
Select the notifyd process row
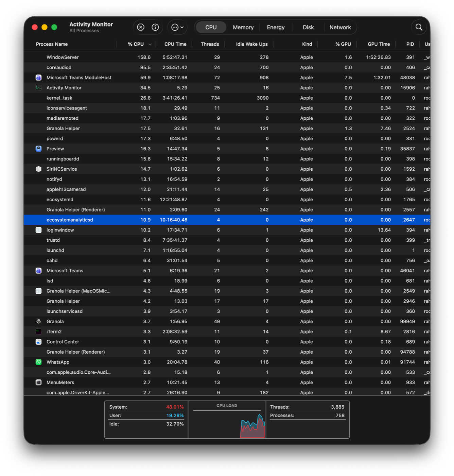227,179
